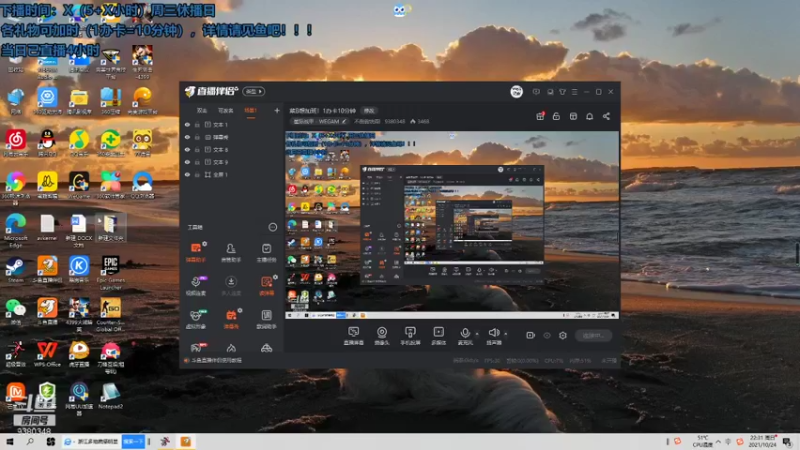Select the active orange scene tab
800x450 pixels.
point(251,111)
